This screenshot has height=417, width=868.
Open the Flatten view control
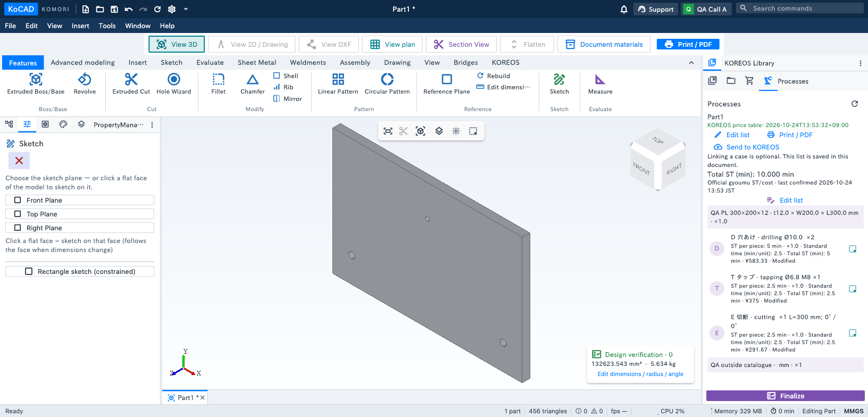(527, 44)
